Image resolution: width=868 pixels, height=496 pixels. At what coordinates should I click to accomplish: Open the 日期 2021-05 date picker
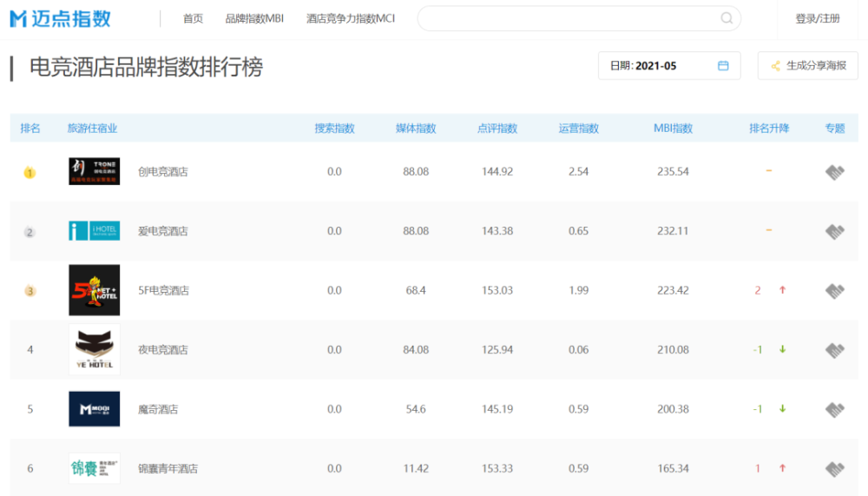point(669,65)
